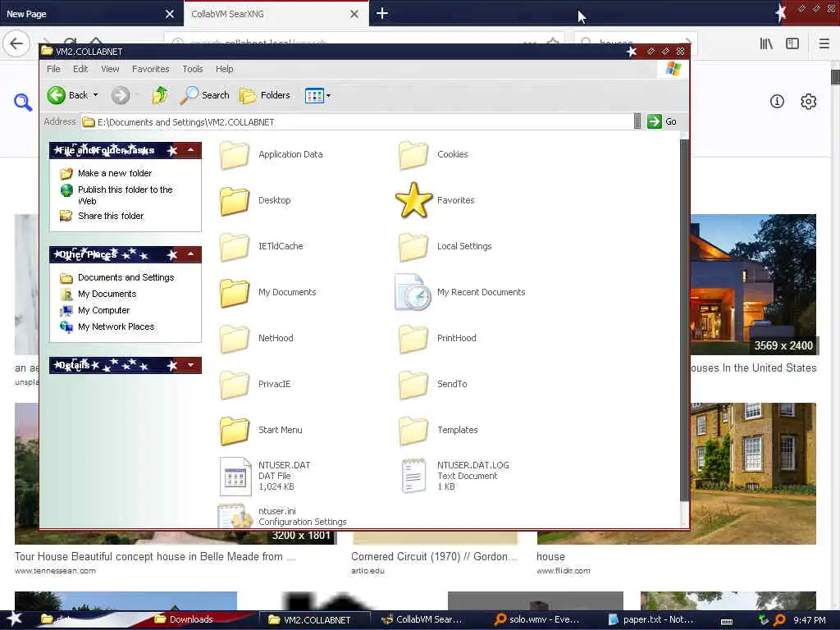Click the Explorer vertical scrollbar
Image resolution: width=840 pixels, height=630 pixels.
[x=684, y=322]
